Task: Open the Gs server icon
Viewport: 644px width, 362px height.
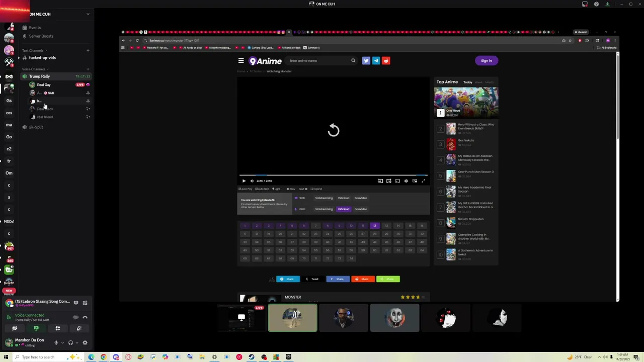Action: (x=9, y=101)
